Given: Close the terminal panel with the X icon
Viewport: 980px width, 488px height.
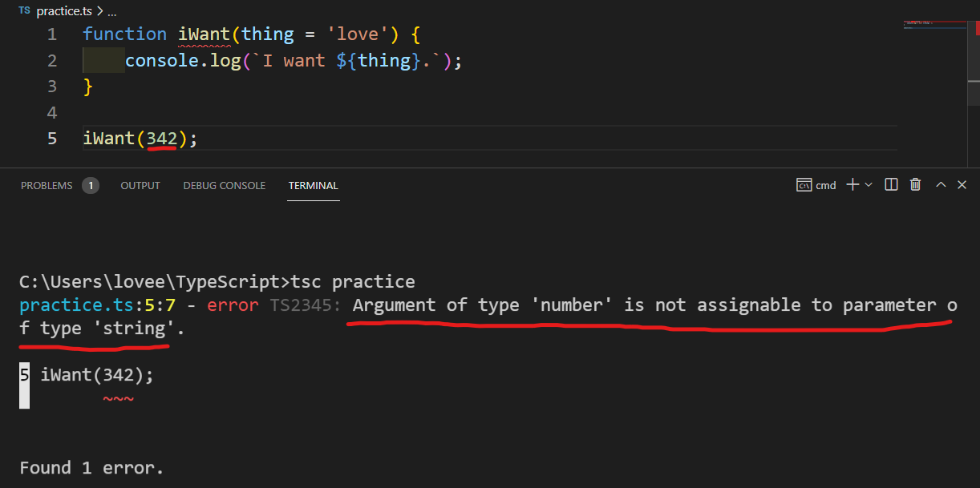Looking at the screenshot, I should (x=962, y=184).
